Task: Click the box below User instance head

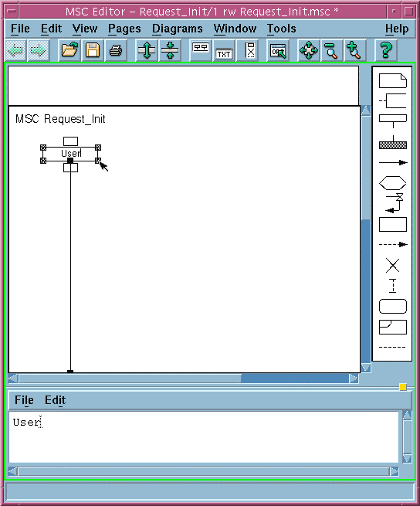Action: 71,168
